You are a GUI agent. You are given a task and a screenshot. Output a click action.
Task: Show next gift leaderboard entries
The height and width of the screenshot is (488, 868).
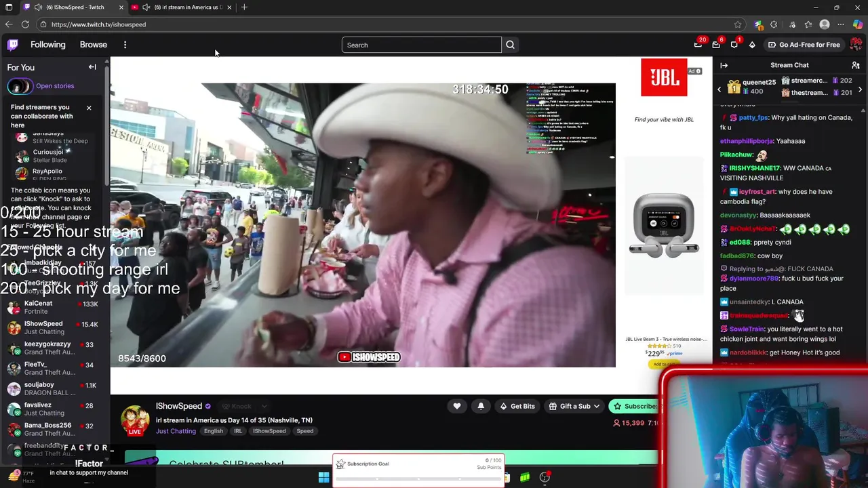coord(860,89)
